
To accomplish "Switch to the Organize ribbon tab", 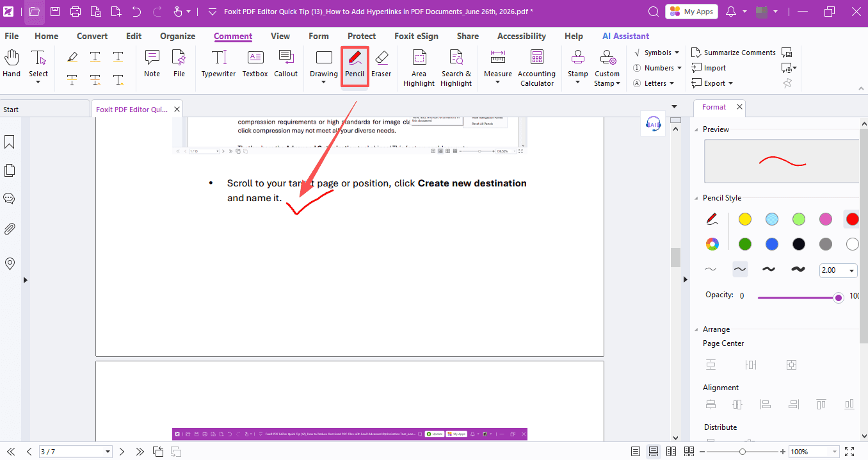I will coord(177,36).
